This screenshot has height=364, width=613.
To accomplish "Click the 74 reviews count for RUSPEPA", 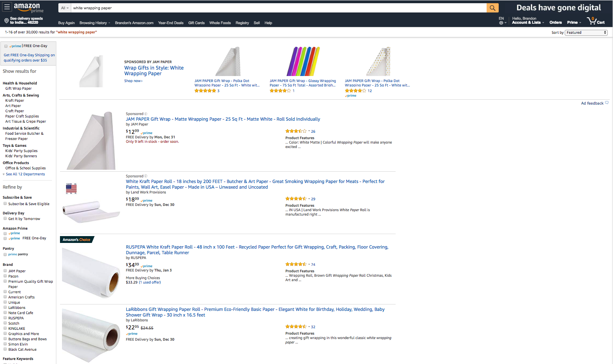I will 313,265.
